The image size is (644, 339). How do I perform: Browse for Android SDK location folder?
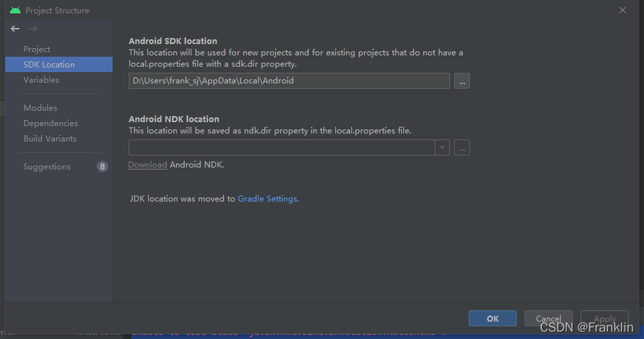(x=461, y=81)
